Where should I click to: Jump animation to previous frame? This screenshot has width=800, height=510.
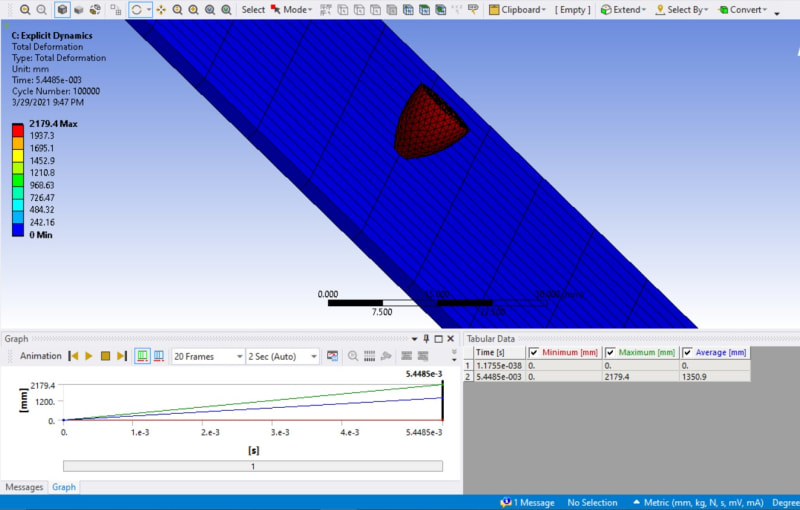73,356
